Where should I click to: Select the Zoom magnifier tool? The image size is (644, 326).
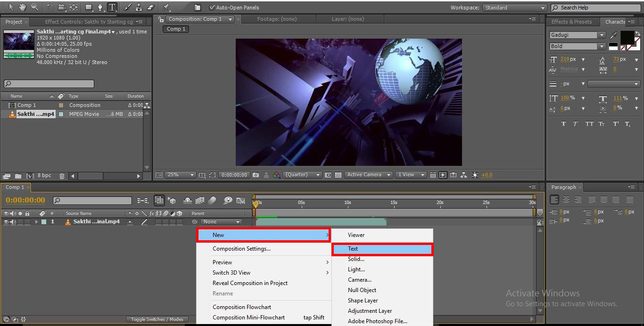click(34, 7)
